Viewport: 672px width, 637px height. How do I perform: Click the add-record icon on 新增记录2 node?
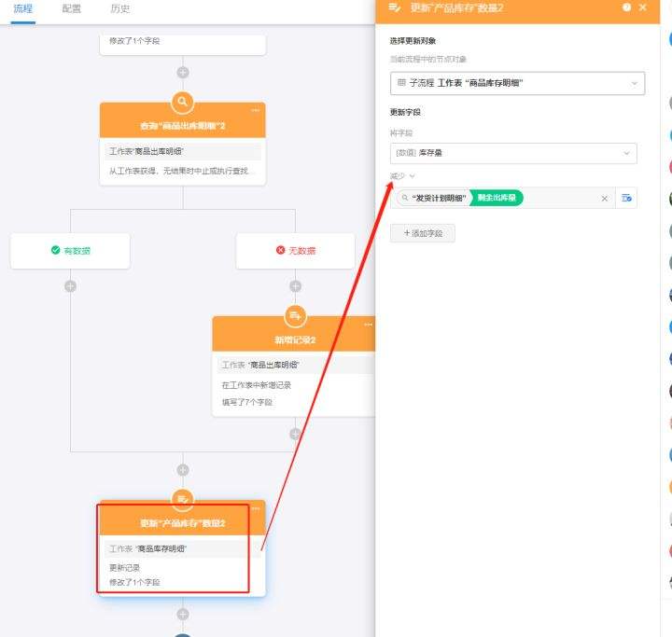click(295, 316)
